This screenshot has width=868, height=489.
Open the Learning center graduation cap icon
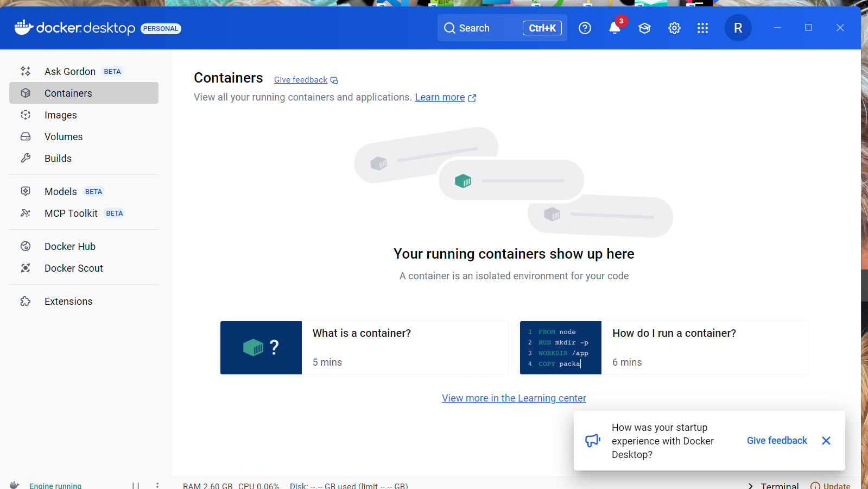[x=644, y=28]
